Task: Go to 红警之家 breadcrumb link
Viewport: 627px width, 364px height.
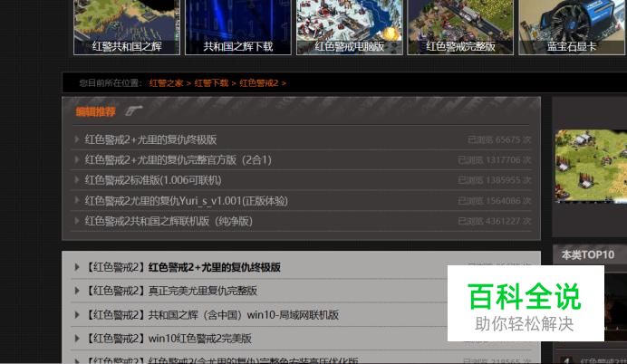Action: point(166,83)
